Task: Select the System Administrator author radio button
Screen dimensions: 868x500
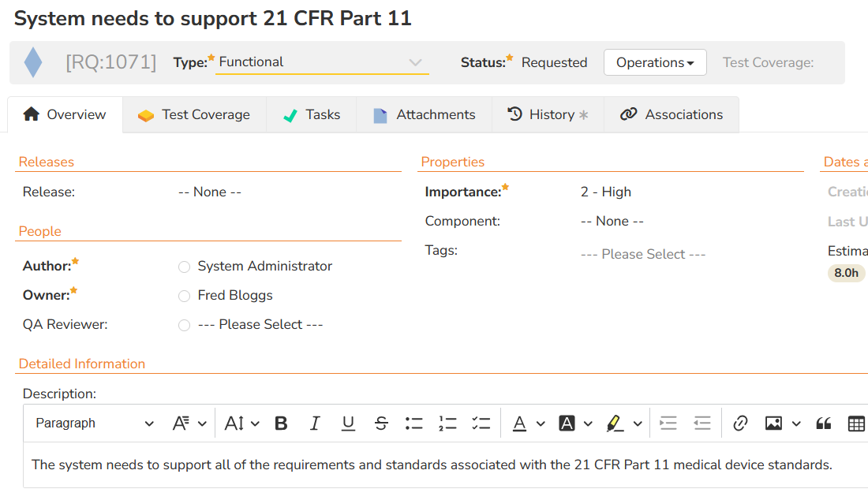Action: coord(184,267)
